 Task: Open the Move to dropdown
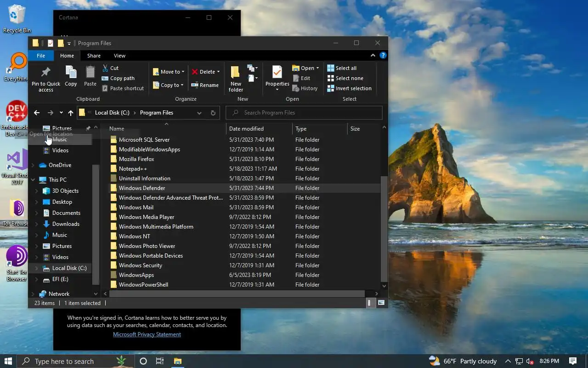point(169,72)
